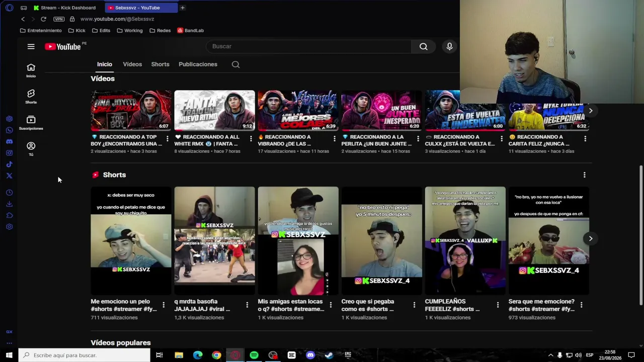
Task: Open new browser tab with plus button
Action: tap(183, 8)
